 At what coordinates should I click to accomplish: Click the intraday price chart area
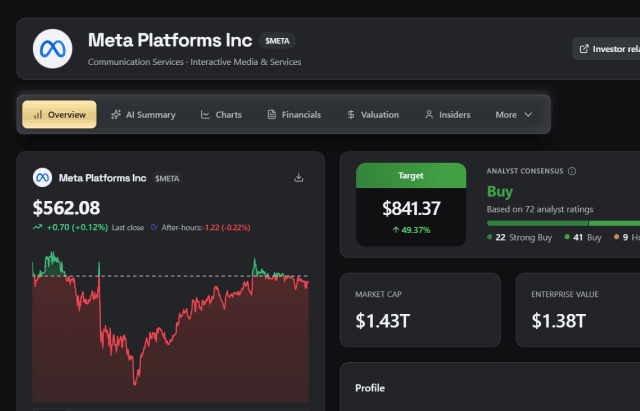[171, 327]
